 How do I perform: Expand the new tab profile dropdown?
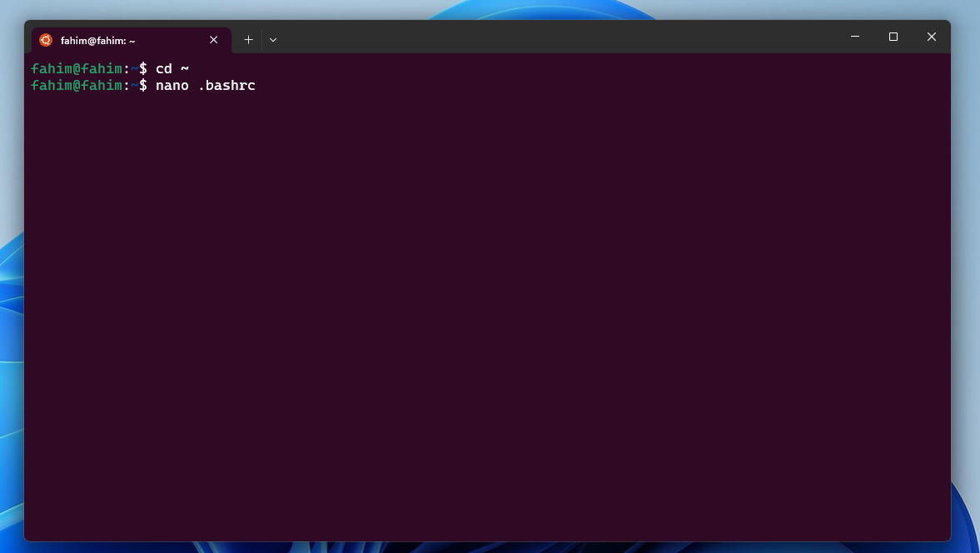[273, 40]
